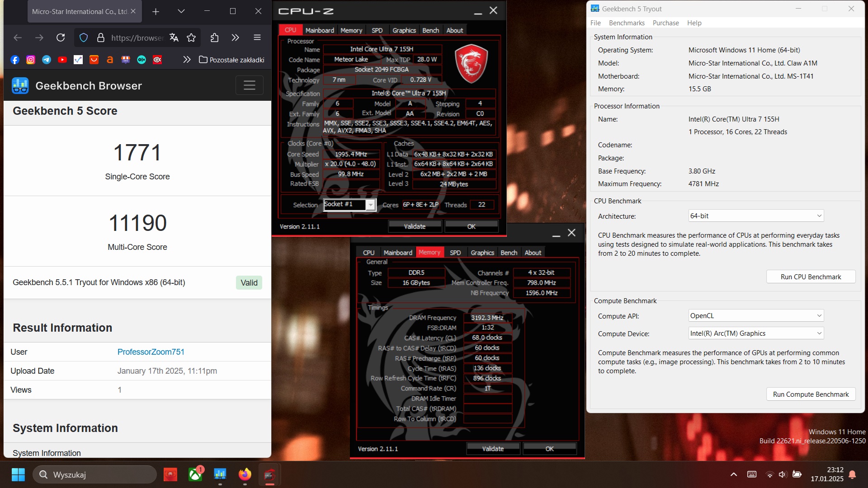The image size is (868, 488).
Task: Click the Geekbench Browser logo icon
Action: [20, 85]
